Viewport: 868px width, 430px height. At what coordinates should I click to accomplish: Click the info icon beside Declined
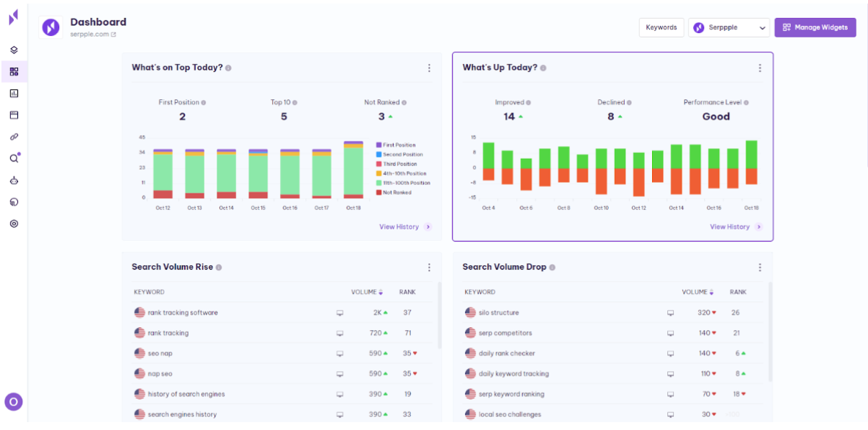(629, 103)
